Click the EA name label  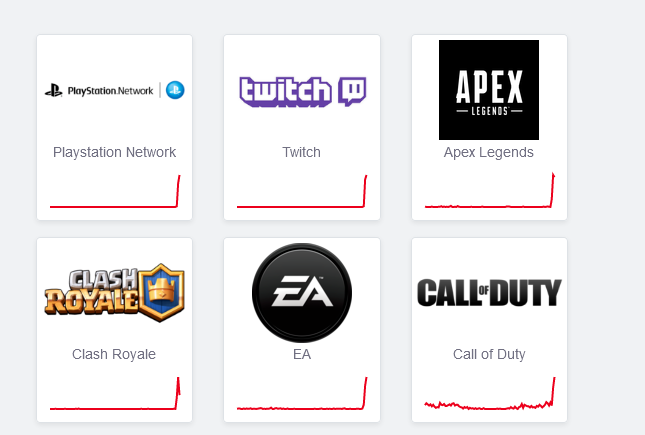click(302, 354)
